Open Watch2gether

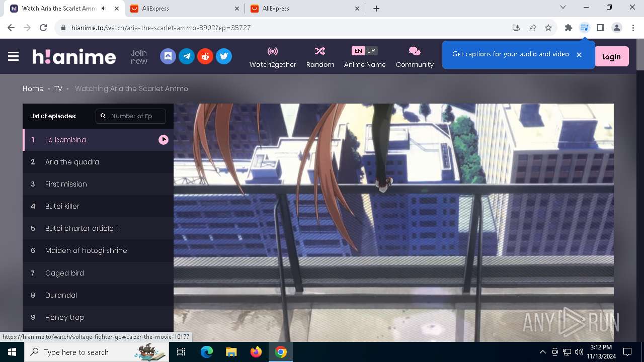tap(273, 57)
